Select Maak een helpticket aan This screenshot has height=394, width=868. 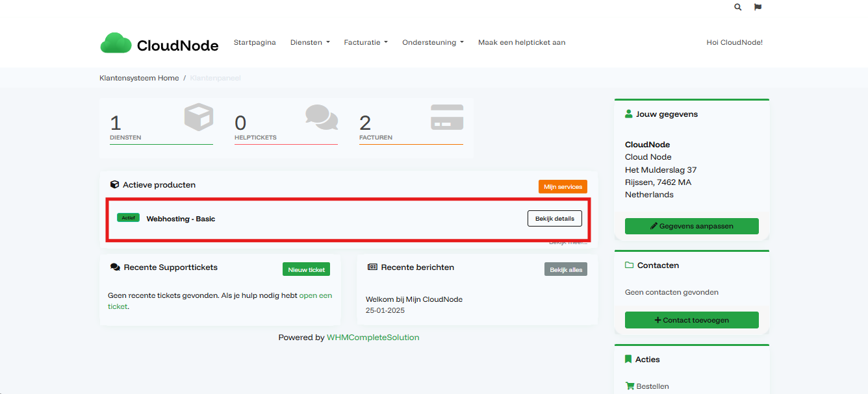click(x=522, y=43)
